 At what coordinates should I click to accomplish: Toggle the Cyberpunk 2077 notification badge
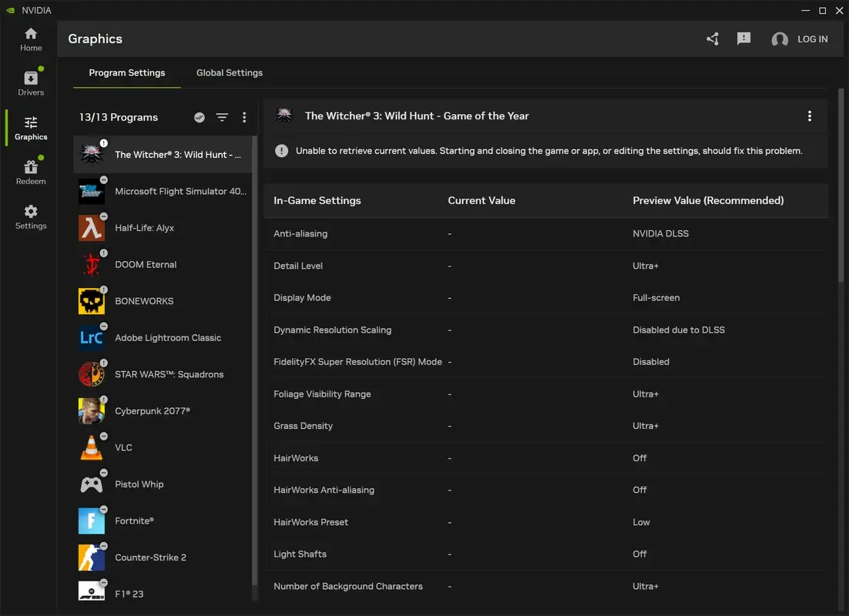click(104, 399)
